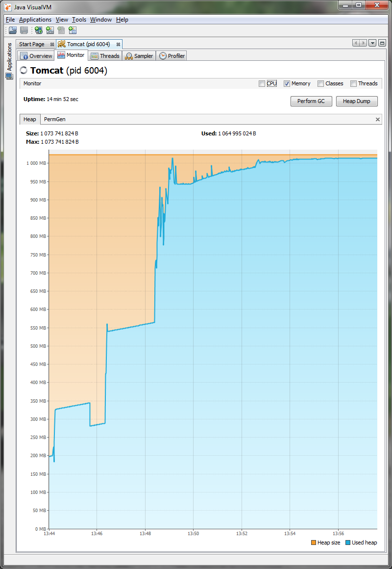Open the View menu
The height and width of the screenshot is (569, 392).
click(62, 20)
